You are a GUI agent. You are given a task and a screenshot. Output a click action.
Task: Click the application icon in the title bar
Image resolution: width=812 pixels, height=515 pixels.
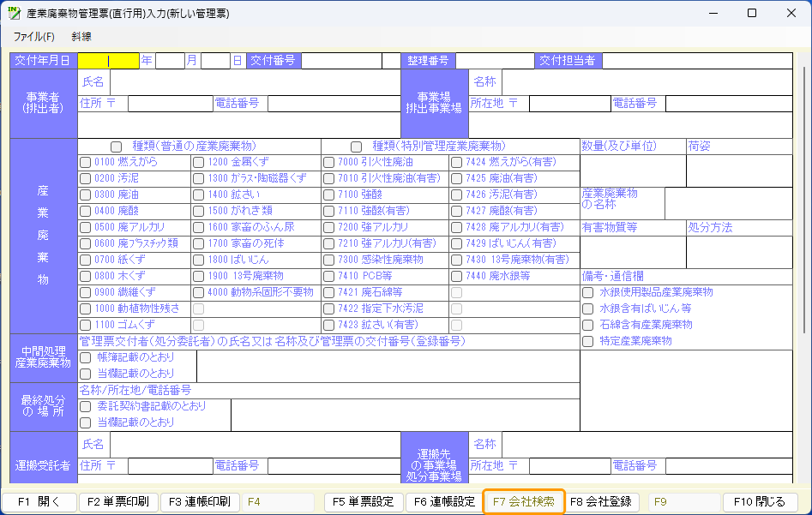15,13
